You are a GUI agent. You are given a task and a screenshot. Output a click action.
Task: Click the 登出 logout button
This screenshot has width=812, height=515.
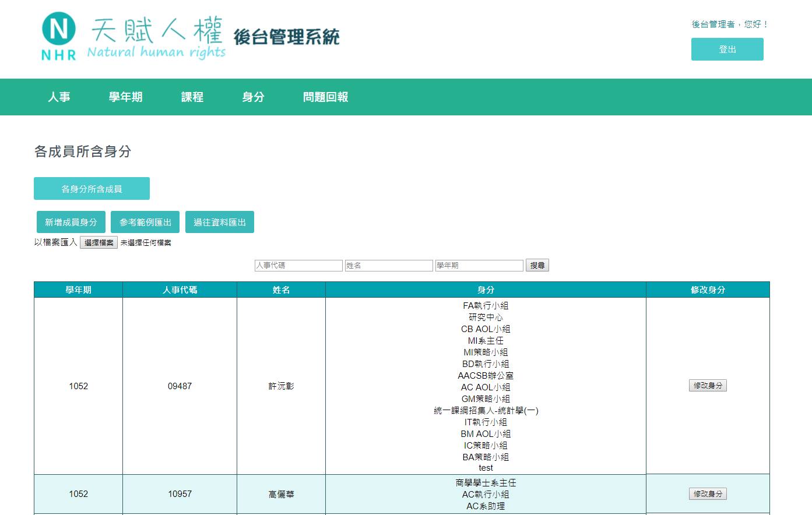coord(727,50)
